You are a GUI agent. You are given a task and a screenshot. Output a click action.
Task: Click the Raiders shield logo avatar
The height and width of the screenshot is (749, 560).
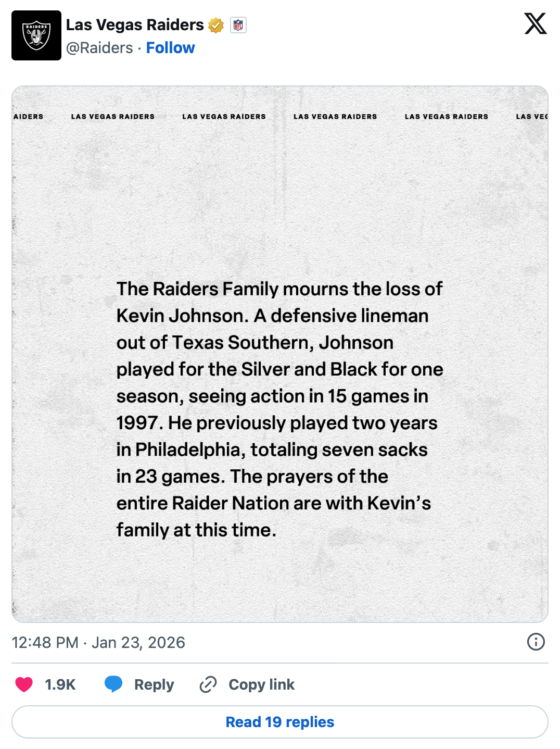[36, 35]
